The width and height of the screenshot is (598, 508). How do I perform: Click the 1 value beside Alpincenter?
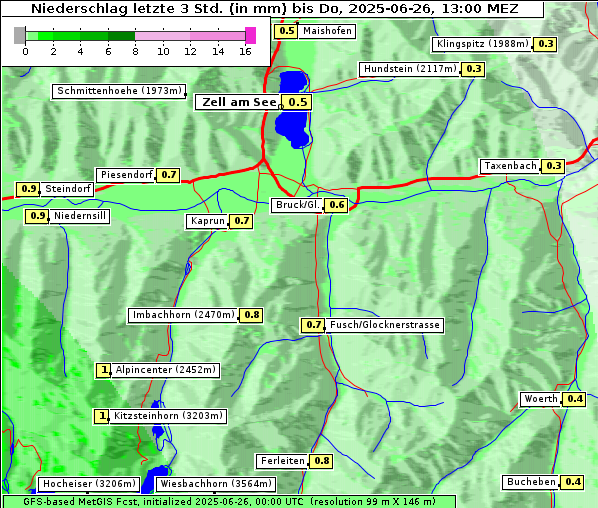click(x=103, y=370)
